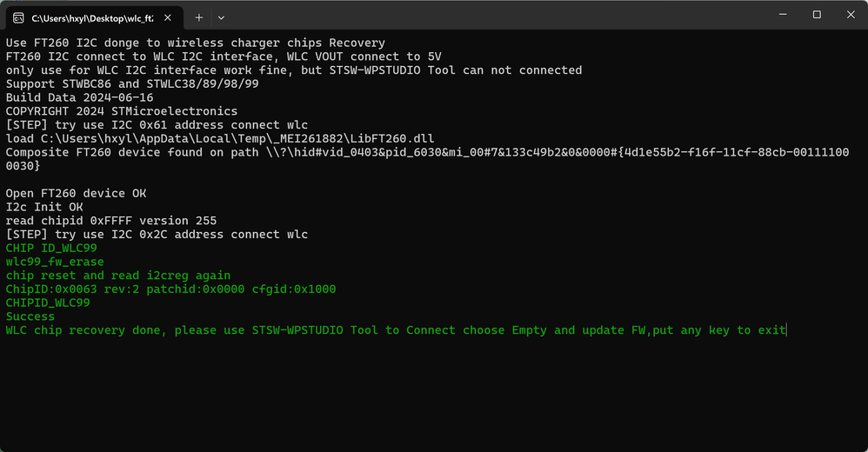868x452 pixels.
Task: Close the wlc_ft terminal tab
Action: 168,17
